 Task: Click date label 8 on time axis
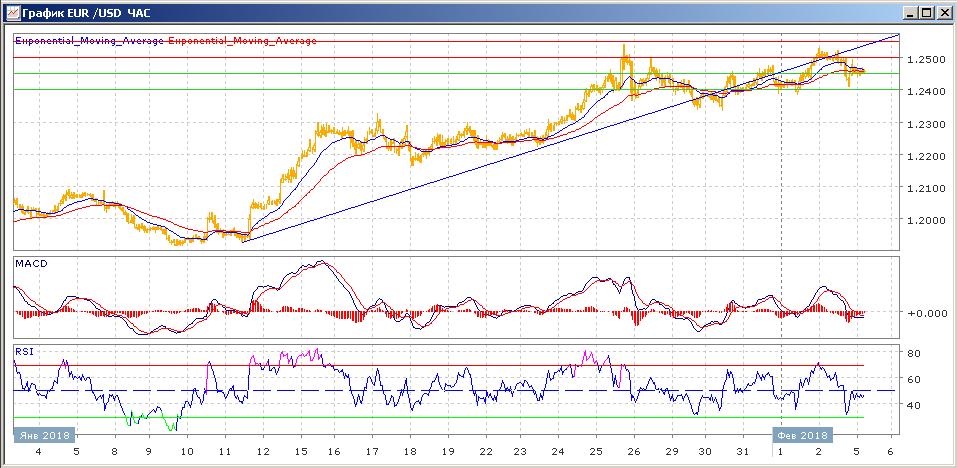point(114,452)
